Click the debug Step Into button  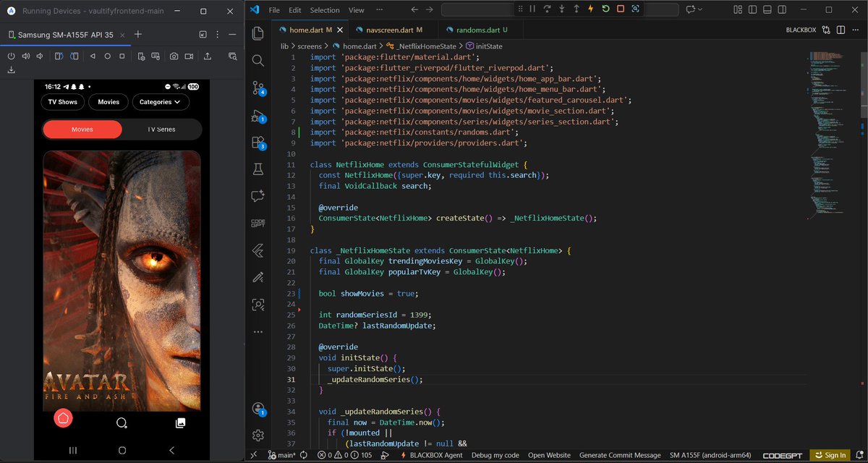[562, 9]
